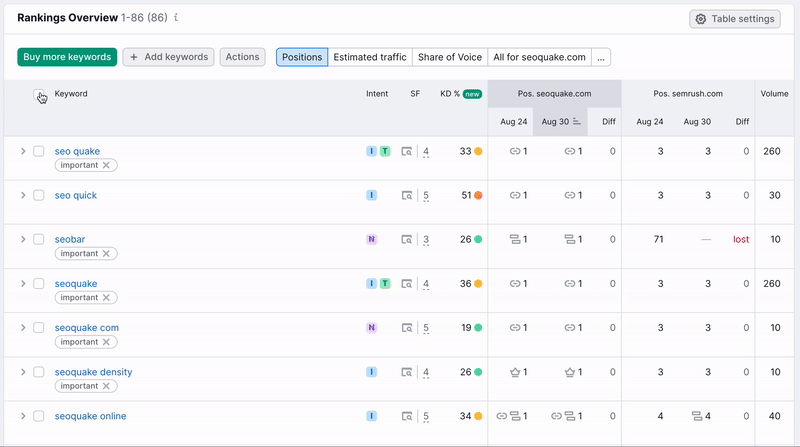This screenshot has width=800, height=447.
Task: Open SERP features icon for seoquake online row
Action: click(x=407, y=416)
